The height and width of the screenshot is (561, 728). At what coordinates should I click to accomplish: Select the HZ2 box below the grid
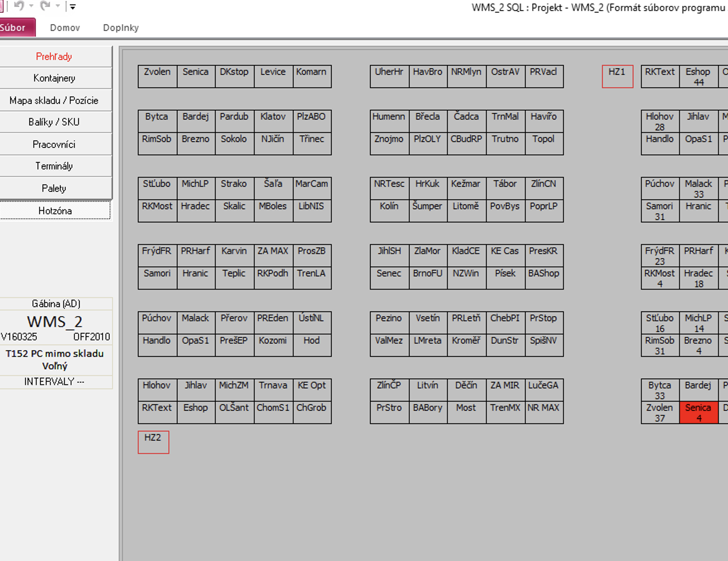pos(153,442)
